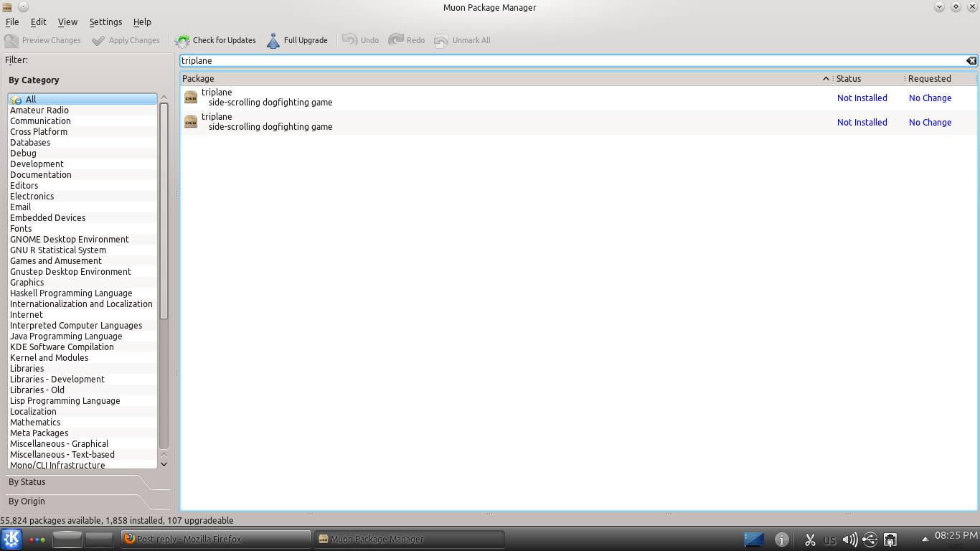The height and width of the screenshot is (551, 980).
Task: Click the clear search text icon
Action: pos(971,61)
